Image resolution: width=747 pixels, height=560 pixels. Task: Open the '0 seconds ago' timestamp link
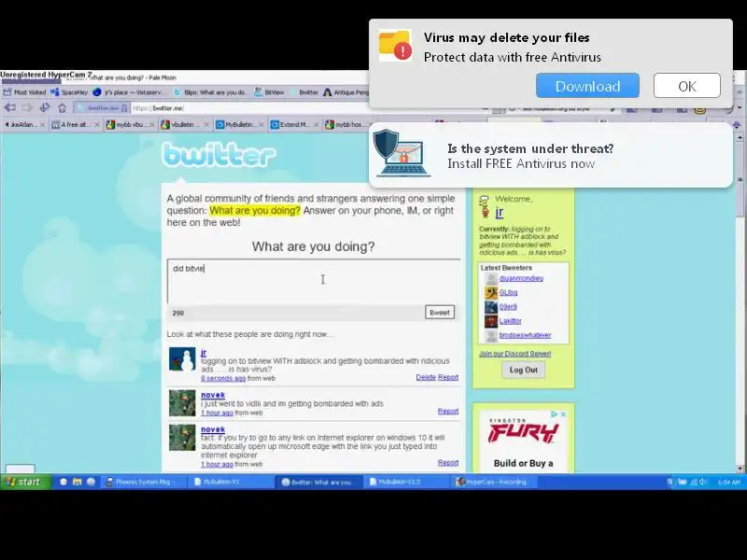tap(223, 379)
